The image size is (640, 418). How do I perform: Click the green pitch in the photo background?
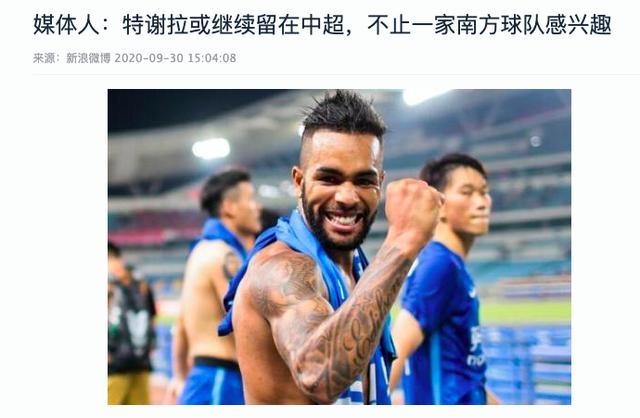(527, 312)
